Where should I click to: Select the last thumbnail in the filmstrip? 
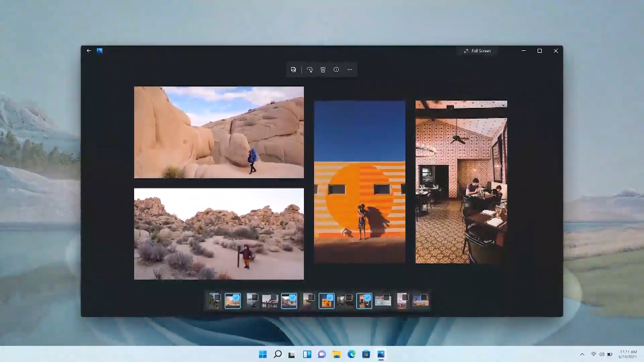click(421, 301)
